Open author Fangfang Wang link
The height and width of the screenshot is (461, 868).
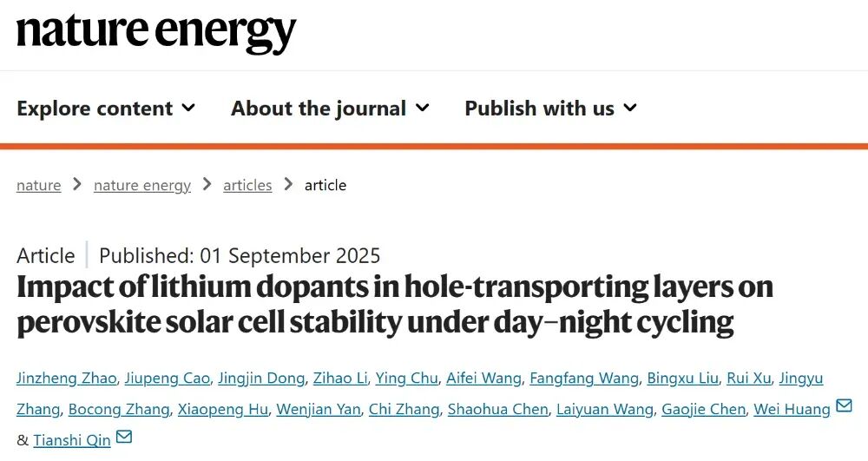point(584,378)
